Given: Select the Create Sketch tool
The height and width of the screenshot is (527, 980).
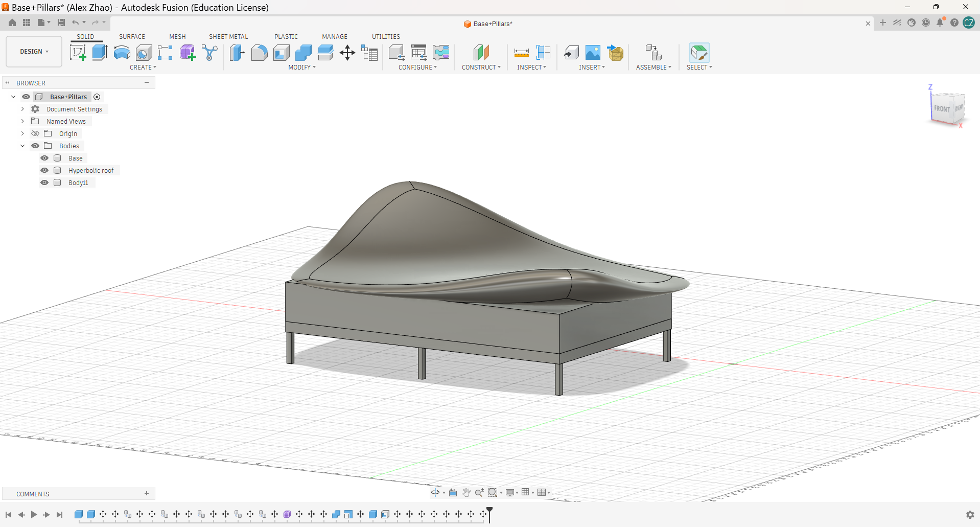Looking at the screenshot, I should pyautogui.click(x=78, y=53).
